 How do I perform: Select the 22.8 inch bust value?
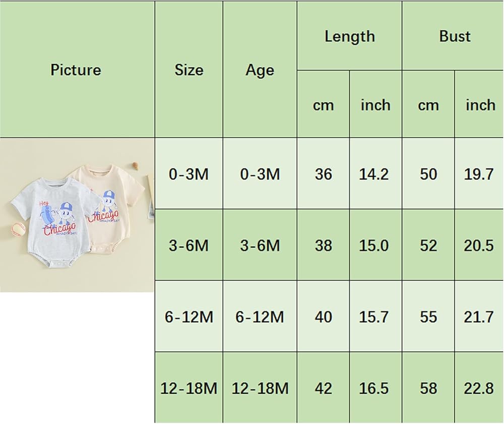point(479,388)
